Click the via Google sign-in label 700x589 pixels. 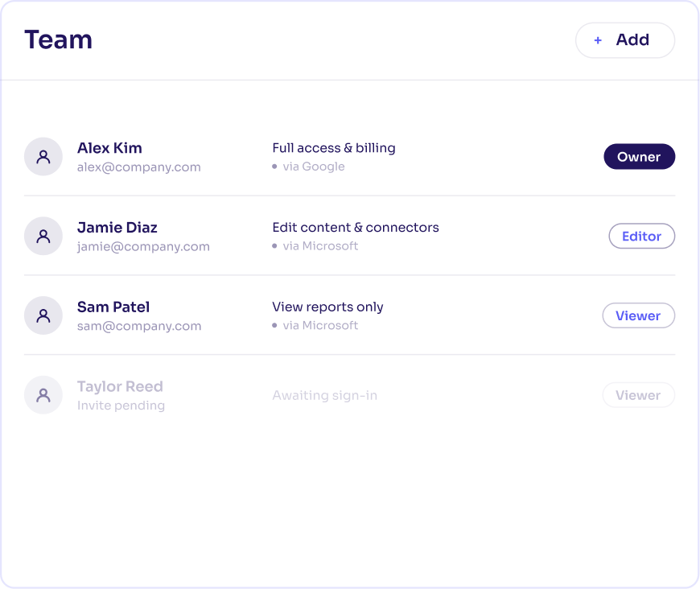click(314, 167)
